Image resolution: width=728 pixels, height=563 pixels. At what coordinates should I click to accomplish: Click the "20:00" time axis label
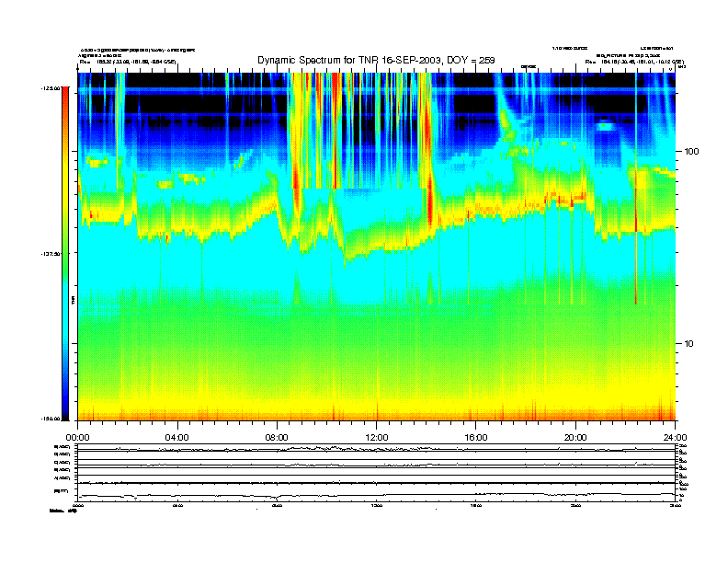click(x=575, y=438)
